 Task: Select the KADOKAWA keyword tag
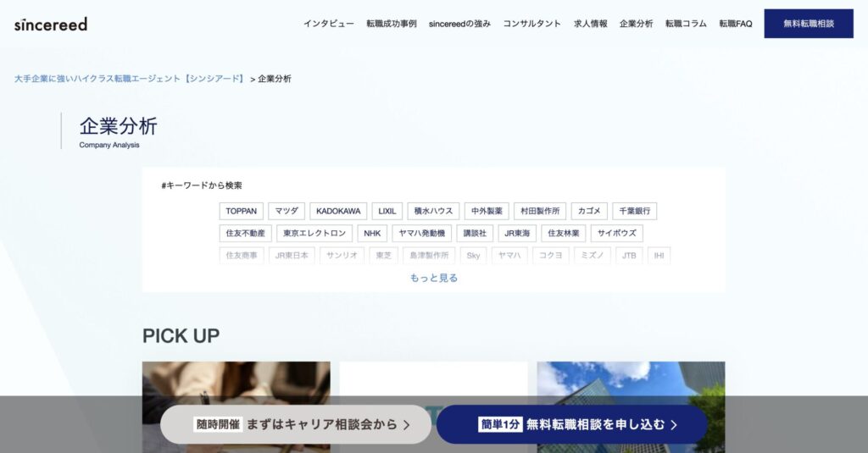point(338,211)
